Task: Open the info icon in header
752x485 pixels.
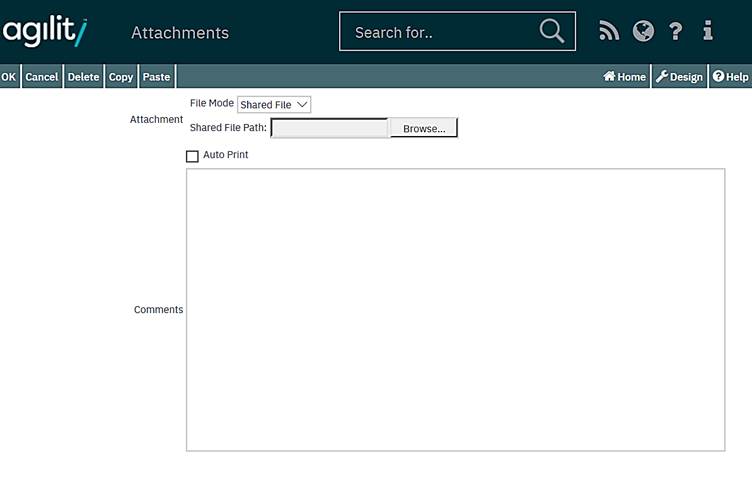Action: click(708, 32)
